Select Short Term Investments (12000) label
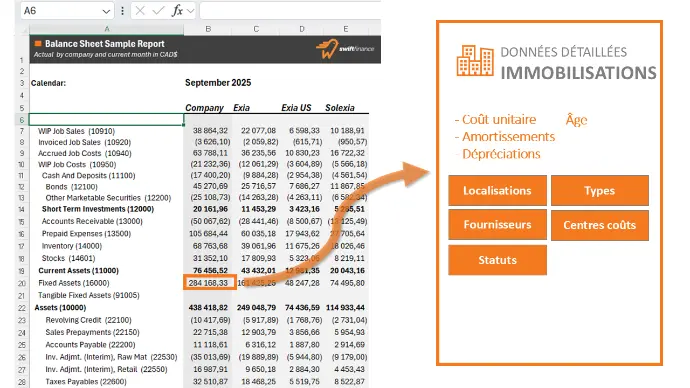The height and width of the screenshot is (388, 690). [x=98, y=209]
